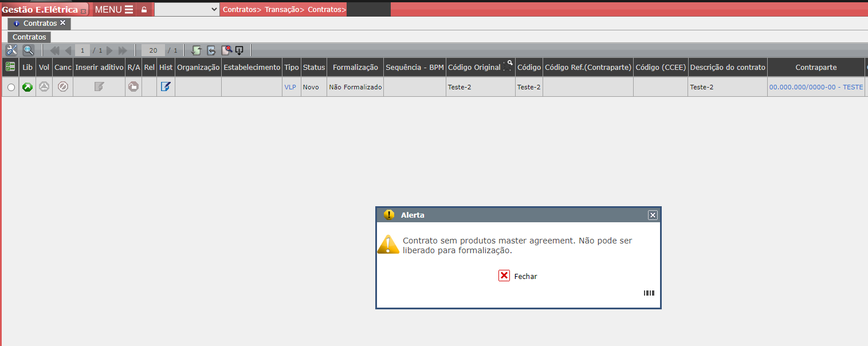This screenshot has height=346, width=868.
Task: Click the magnifier search icon in toolbar
Action: tap(28, 50)
